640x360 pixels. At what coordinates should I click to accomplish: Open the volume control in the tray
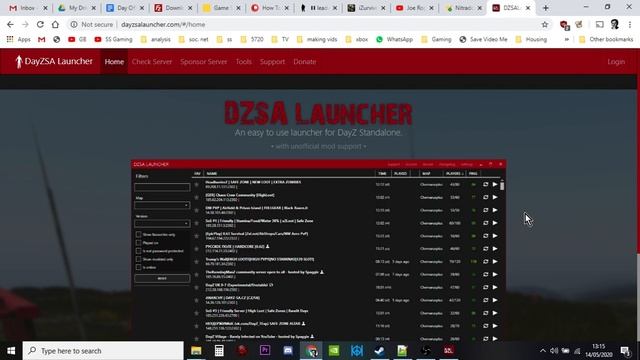tap(554, 351)
